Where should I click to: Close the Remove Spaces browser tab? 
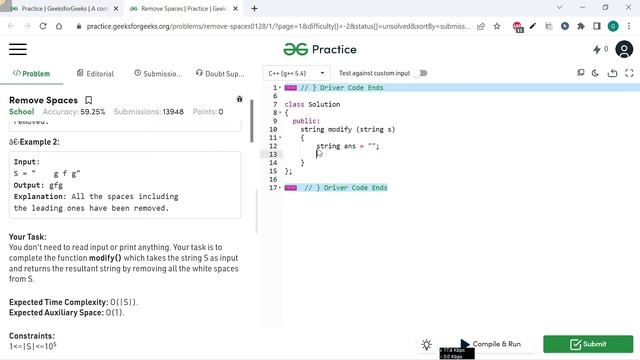[x=236, y=8]
